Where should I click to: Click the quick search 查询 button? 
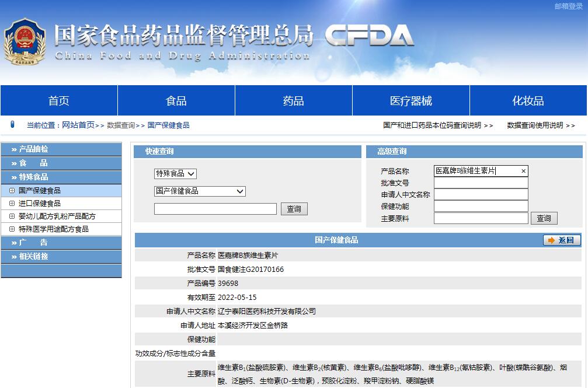click(294, 209)
